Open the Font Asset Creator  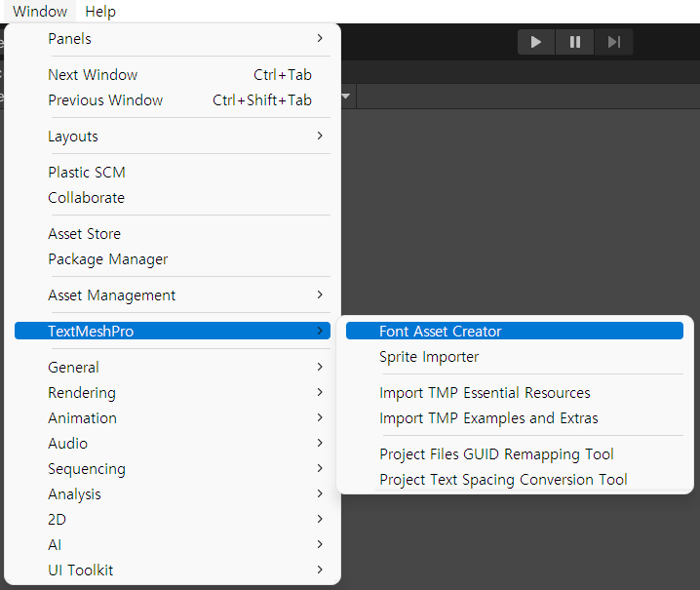pyautogui.click(x=515, y=331)
